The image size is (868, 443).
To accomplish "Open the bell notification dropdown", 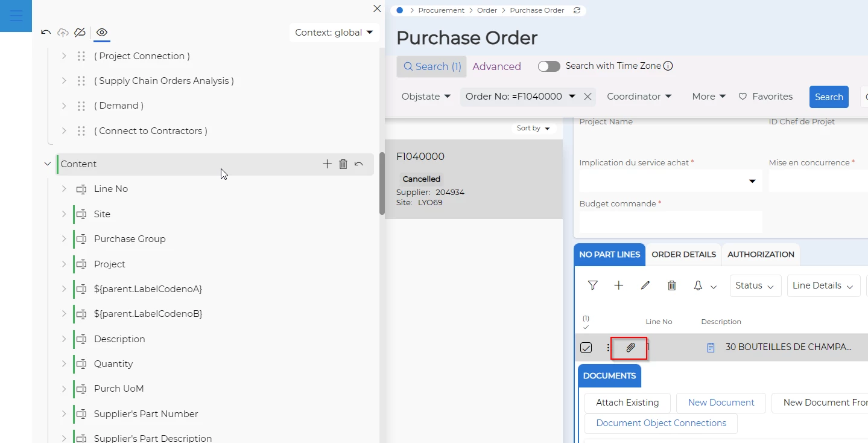I will click(705, 285).
